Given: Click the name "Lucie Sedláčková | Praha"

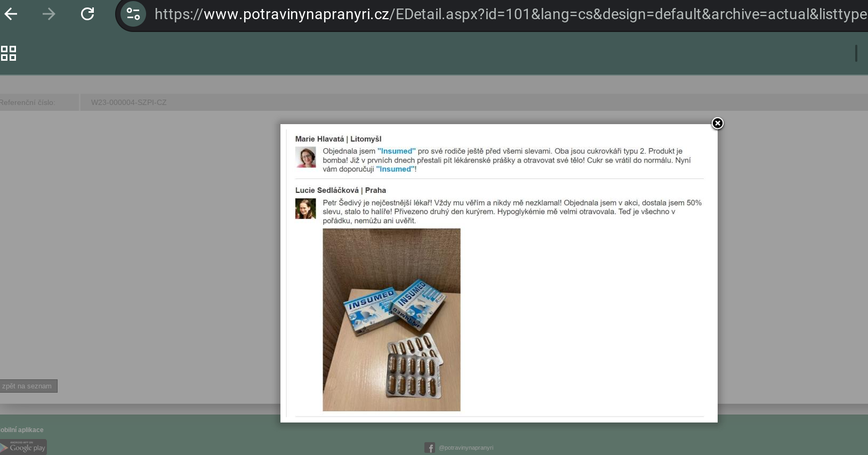Looking at the screenshot, I should pyautogui.click(x=341, y=190).
